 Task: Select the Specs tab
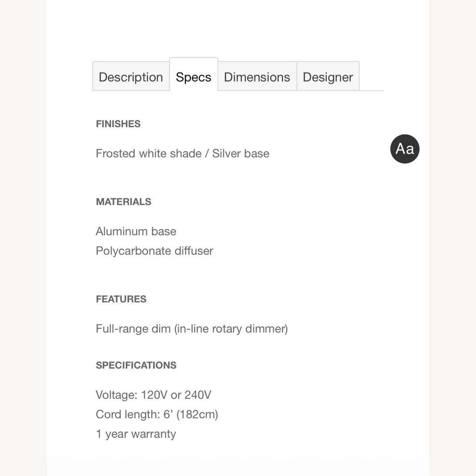pos(194,77)
